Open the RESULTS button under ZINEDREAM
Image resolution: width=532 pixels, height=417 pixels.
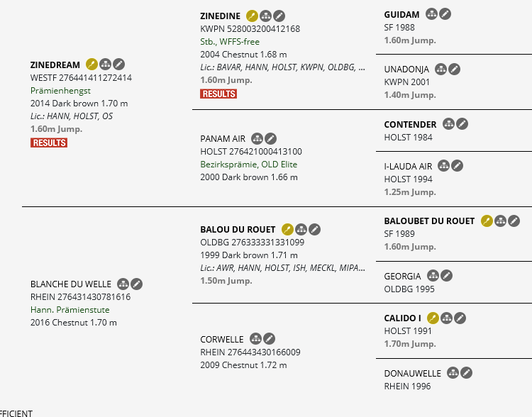click(x=49, y=143)
